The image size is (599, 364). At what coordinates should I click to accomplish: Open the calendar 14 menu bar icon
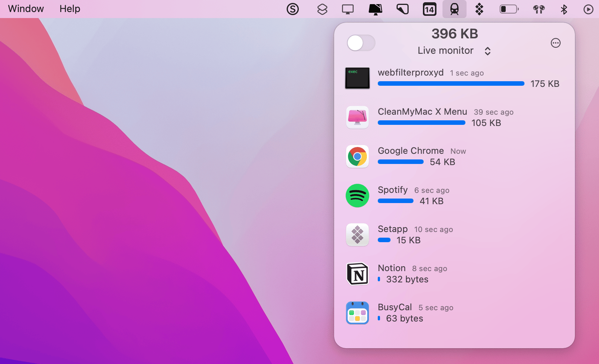[429, 9]
